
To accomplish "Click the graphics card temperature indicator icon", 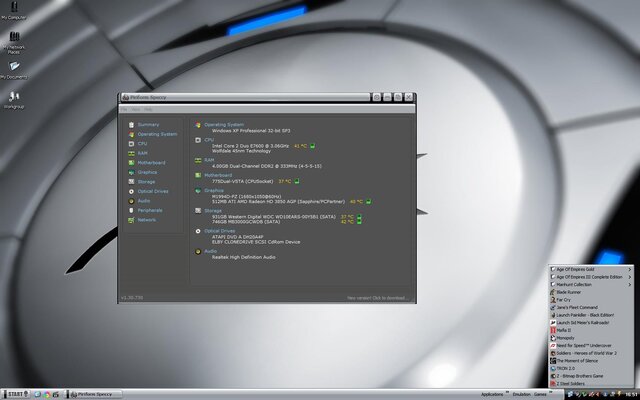I will [369, 201].
